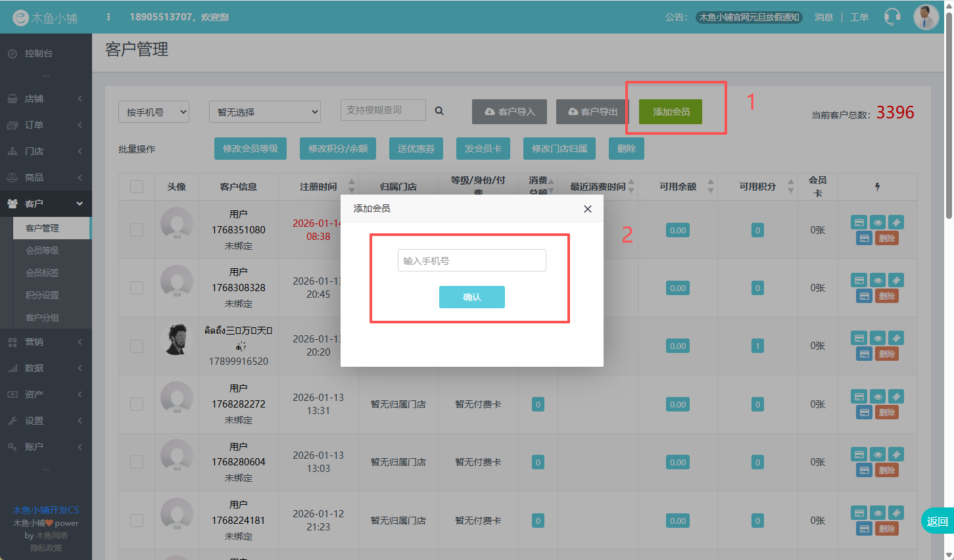Open 会员等级 in the sidebar
The width and height of the screenshot is (954, 560).
coord(43,250)
